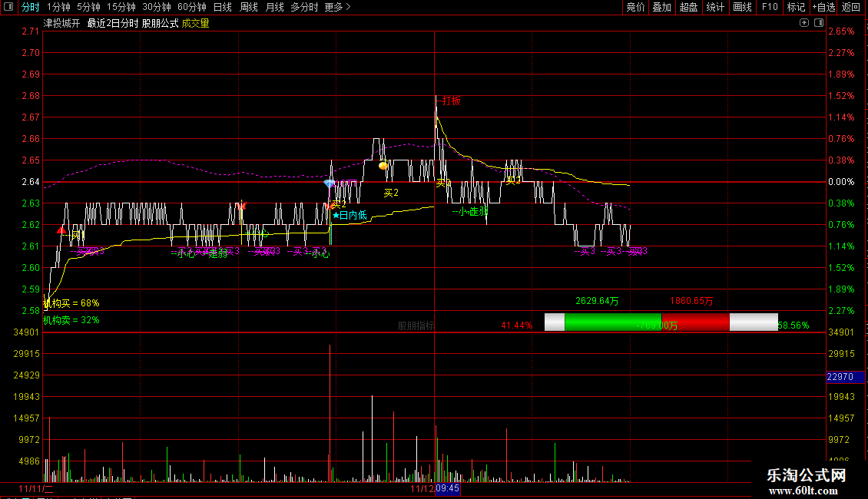
Task: Click the 返回 back button
Action: 851,7
